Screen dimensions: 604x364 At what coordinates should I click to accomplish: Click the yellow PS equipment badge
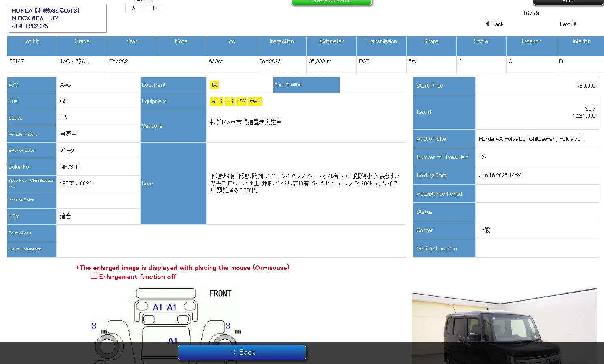tap(229, 101)
